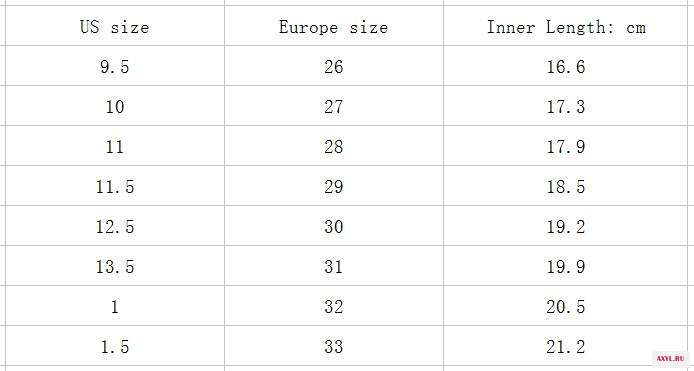Select the inner length 20.5 cell

coord(566,305)
